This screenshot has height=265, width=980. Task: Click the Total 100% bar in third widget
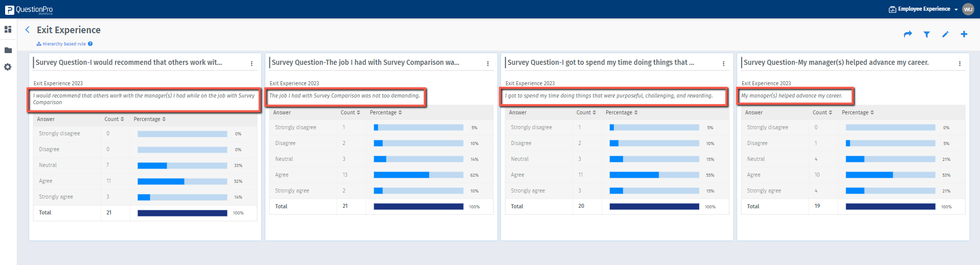pyautogui.click(x=654, y=206)
